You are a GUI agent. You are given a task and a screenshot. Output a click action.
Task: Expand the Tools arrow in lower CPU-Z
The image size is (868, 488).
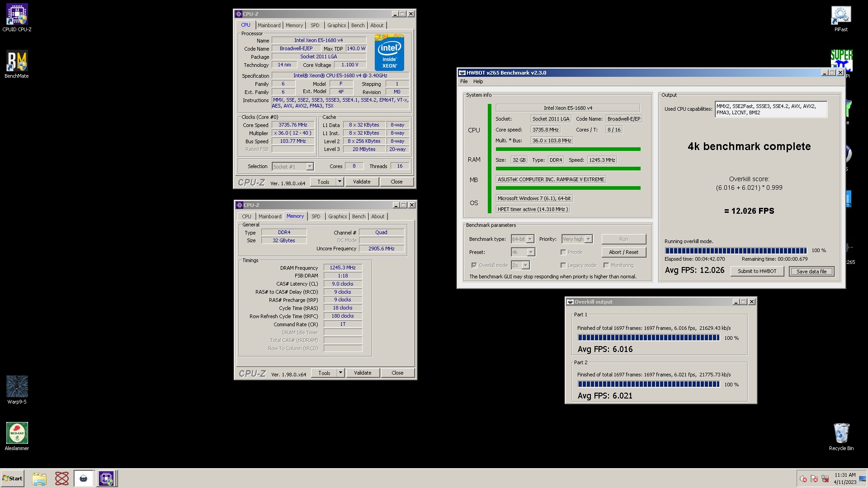click(x=340, y=373)
